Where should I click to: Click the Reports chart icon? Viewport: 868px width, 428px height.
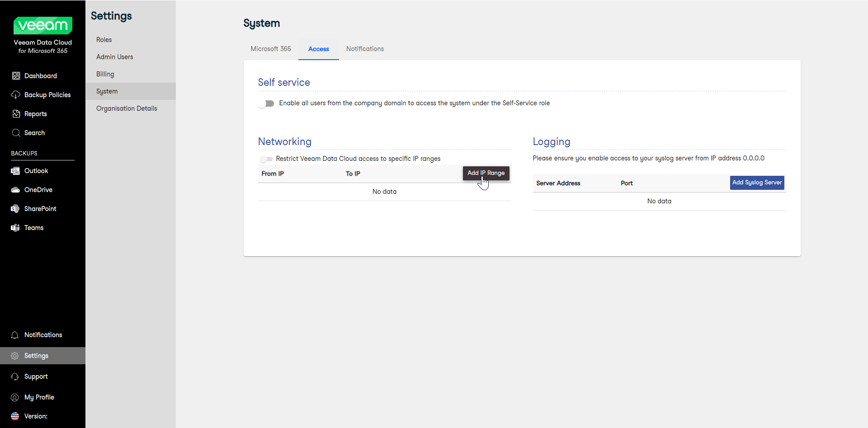tap(16, 114)
